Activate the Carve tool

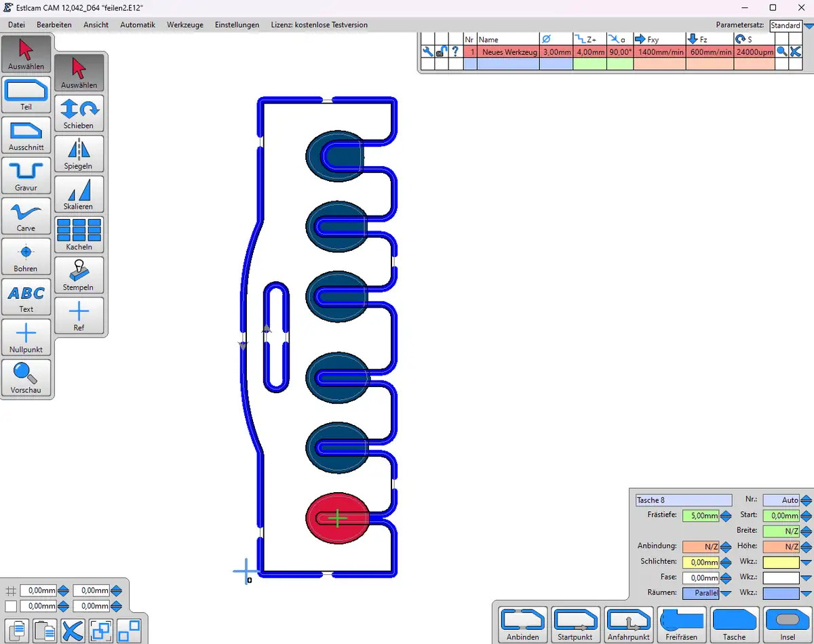click(x=26, y=216)
